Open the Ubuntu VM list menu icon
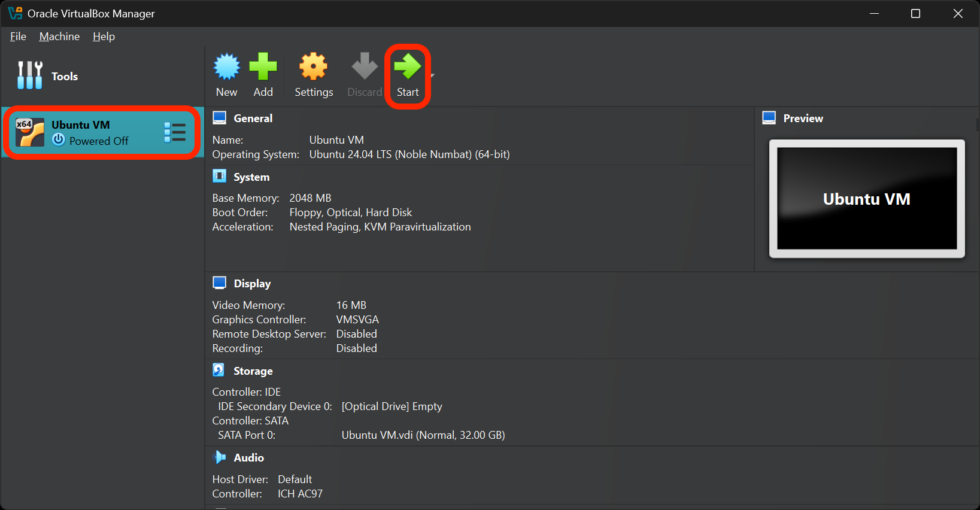This screenshot has width=980, height=510. (175, 132)
